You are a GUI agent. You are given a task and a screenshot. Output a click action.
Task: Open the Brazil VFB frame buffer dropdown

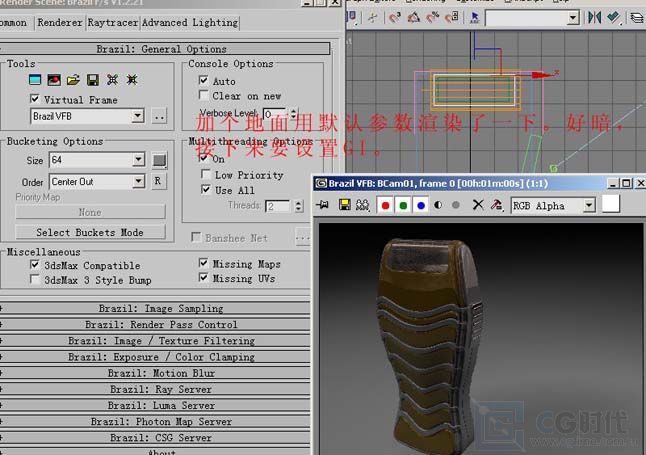click(x=138, y=116)
